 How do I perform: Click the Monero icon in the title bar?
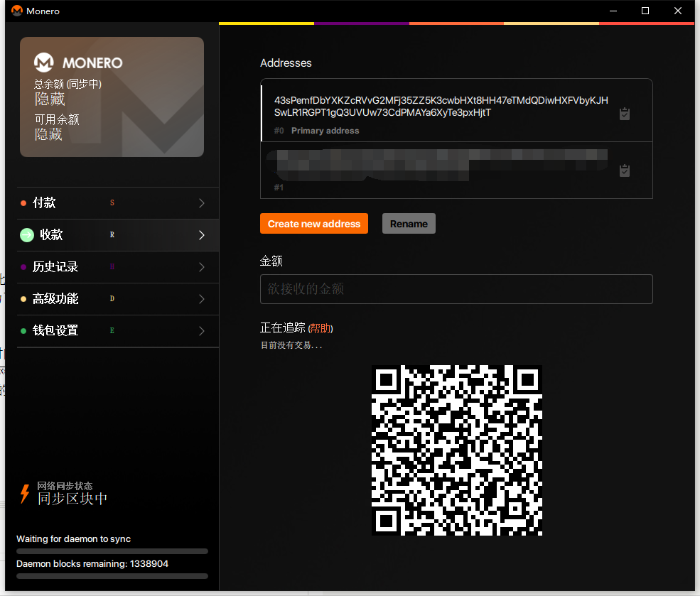click(16, 11)
